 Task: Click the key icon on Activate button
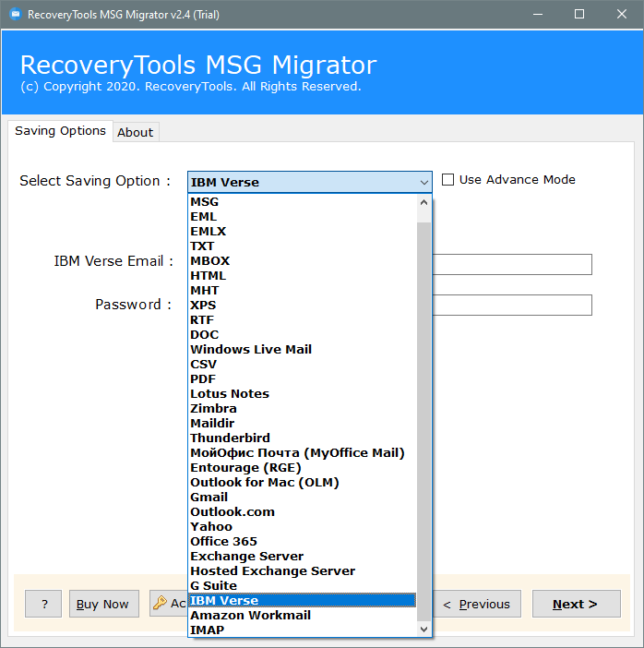[160, 603]
